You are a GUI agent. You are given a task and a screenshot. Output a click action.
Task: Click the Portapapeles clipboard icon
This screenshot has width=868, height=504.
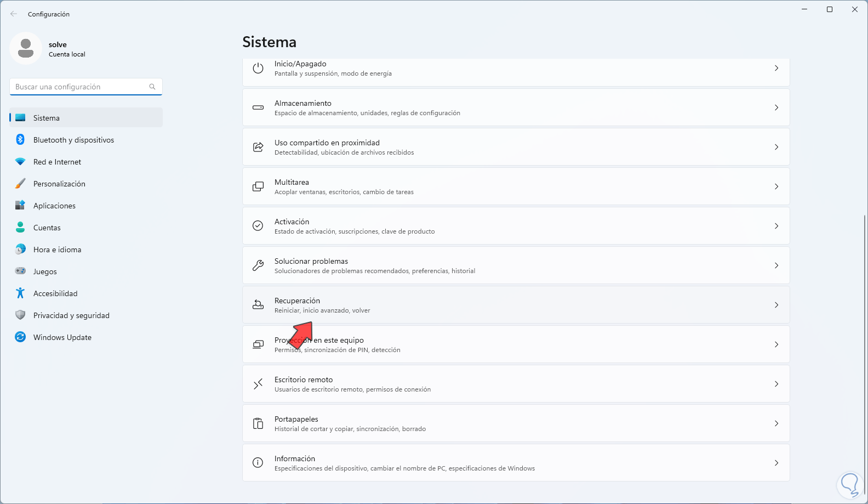click(258, 423)
